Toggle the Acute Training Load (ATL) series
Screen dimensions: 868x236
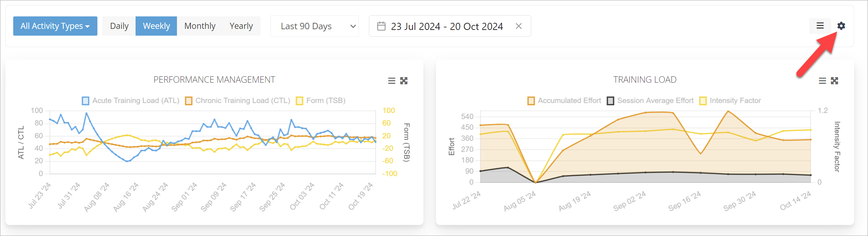[x=131, y=101]
